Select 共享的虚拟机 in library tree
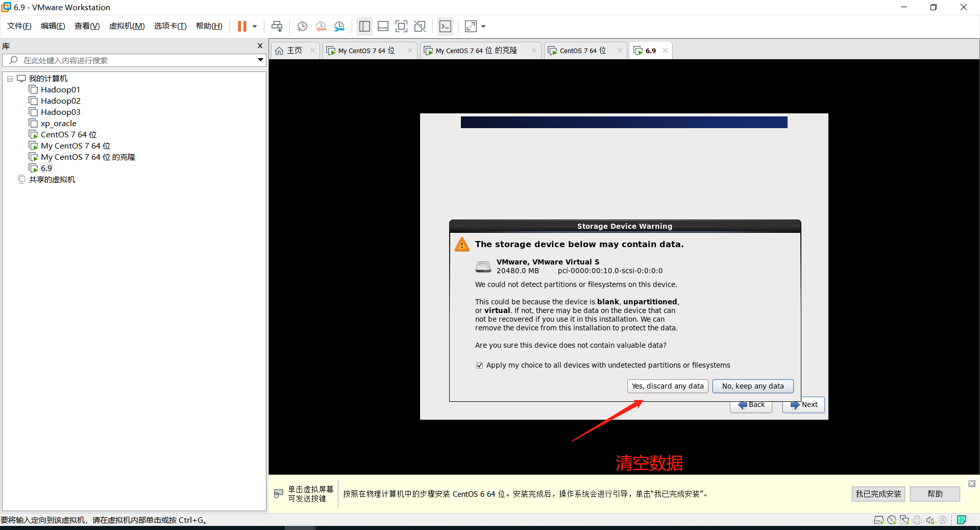Screen dimensions: 980x530 pyautogui.click(x=52, y=180)
